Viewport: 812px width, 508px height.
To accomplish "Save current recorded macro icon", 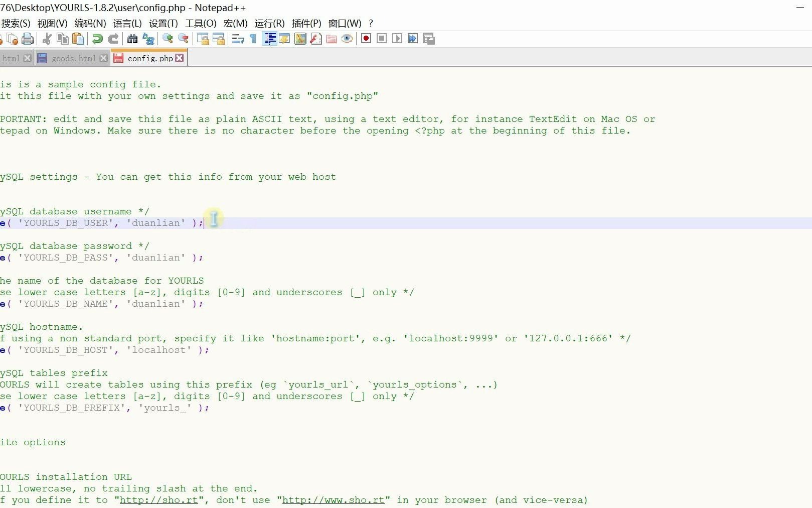I will click(429, 39).
